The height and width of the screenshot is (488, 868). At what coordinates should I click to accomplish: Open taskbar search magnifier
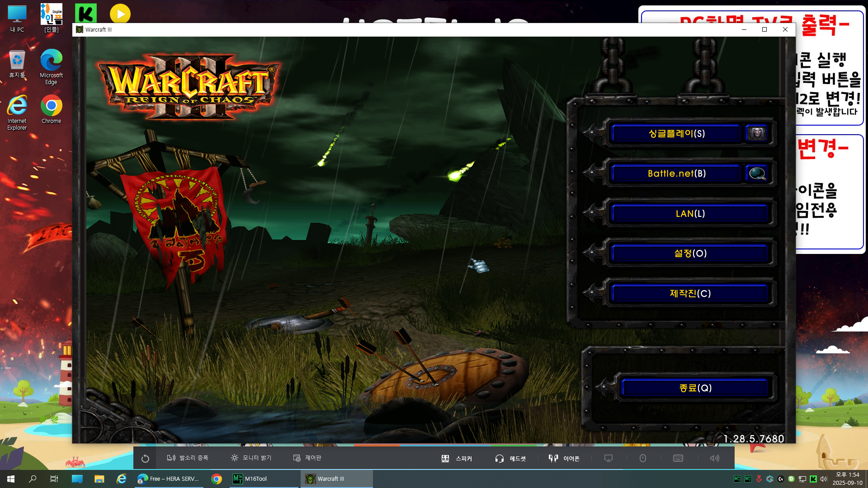coord(33,479)
